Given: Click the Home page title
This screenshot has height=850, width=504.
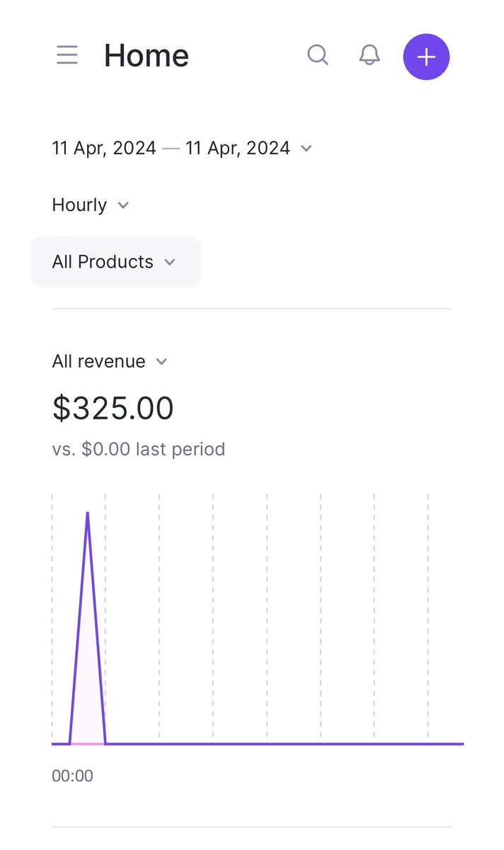Looking at the screenshot, I should (147, 55).
